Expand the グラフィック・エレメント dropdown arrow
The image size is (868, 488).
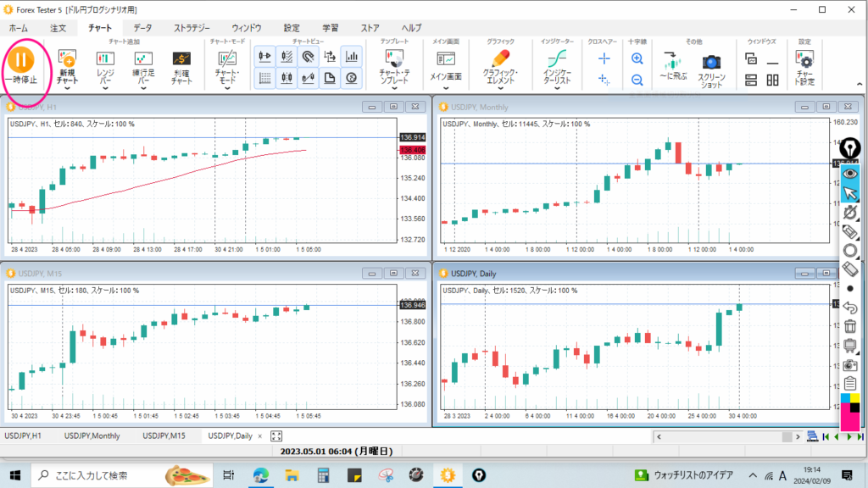[500, 88]
